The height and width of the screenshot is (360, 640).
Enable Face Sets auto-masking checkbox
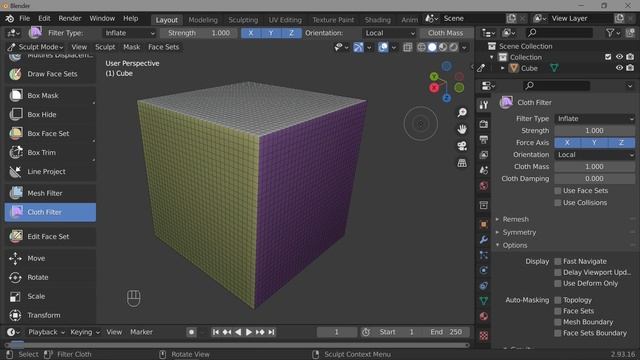(558, 311)
